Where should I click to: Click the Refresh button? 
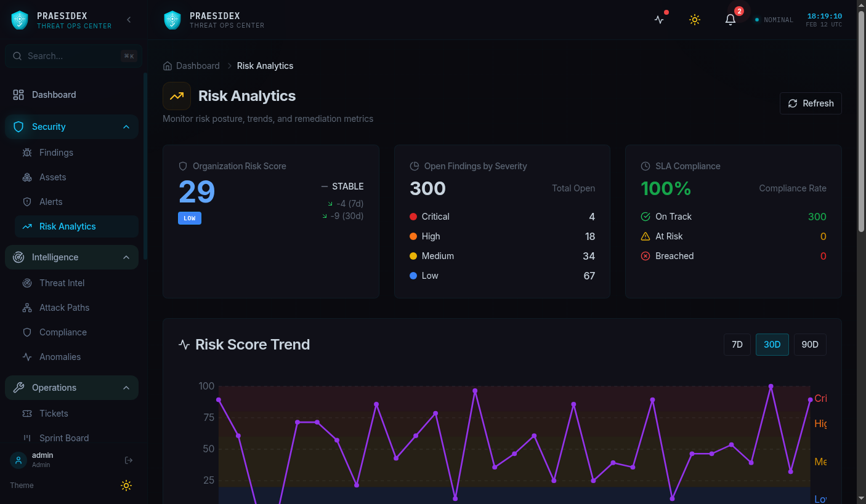coord(811,103)
